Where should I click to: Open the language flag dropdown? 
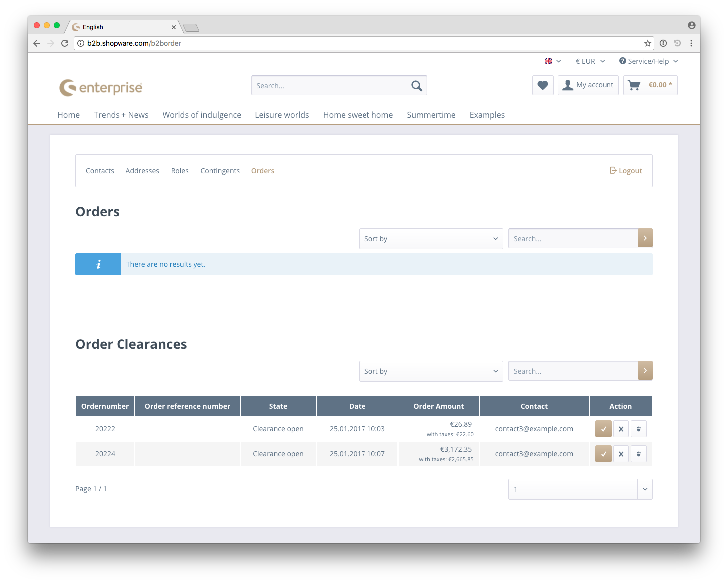(x=552, y=61)
